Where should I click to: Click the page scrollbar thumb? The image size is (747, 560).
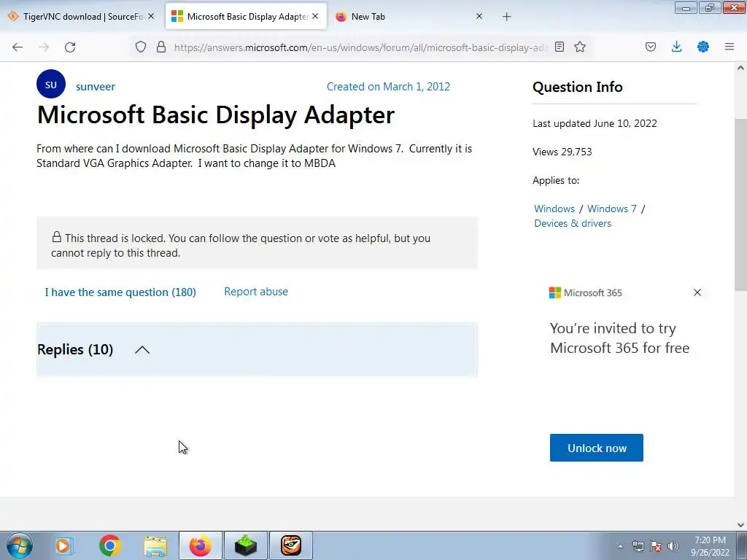pyautogui.click(x=740, y=205)
